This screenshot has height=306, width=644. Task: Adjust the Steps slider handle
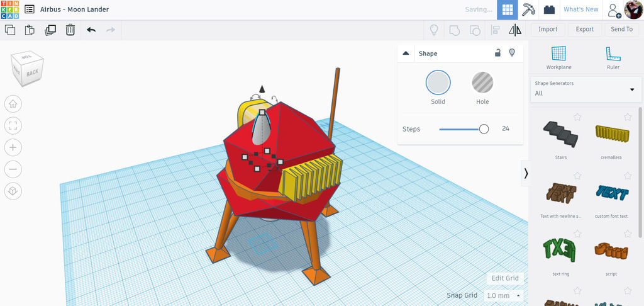tap(484, 129)
